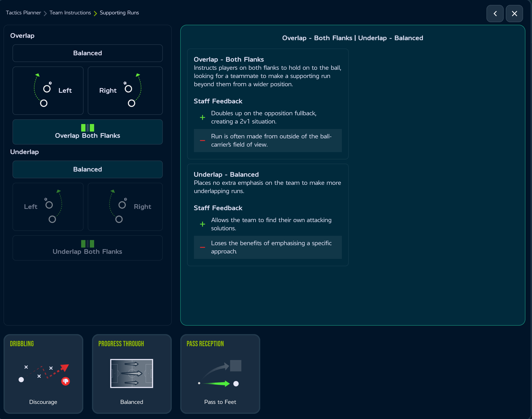Go to Tactics Planner breadcrumb

click(23, 13)
